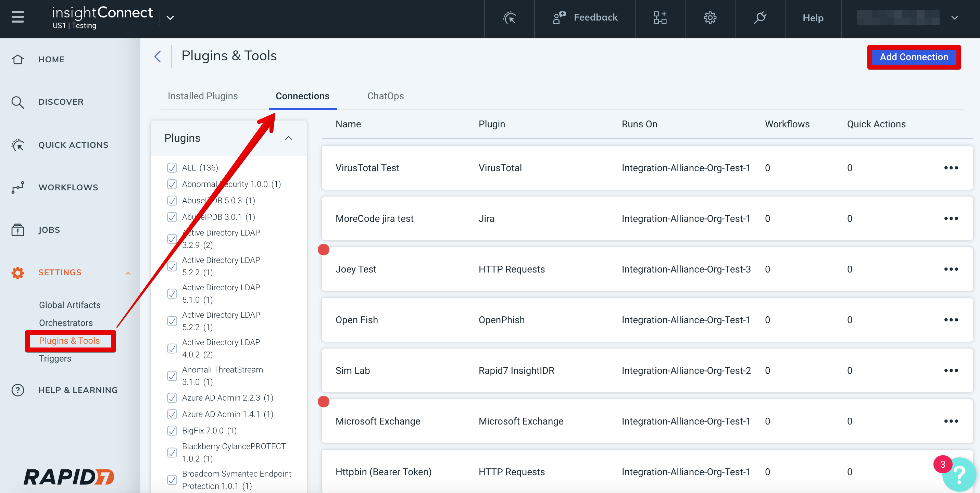This screenshot has height=493, width=980.
Task: Open options menu for MoreCode jira test
Action: (x=951, y=218)
